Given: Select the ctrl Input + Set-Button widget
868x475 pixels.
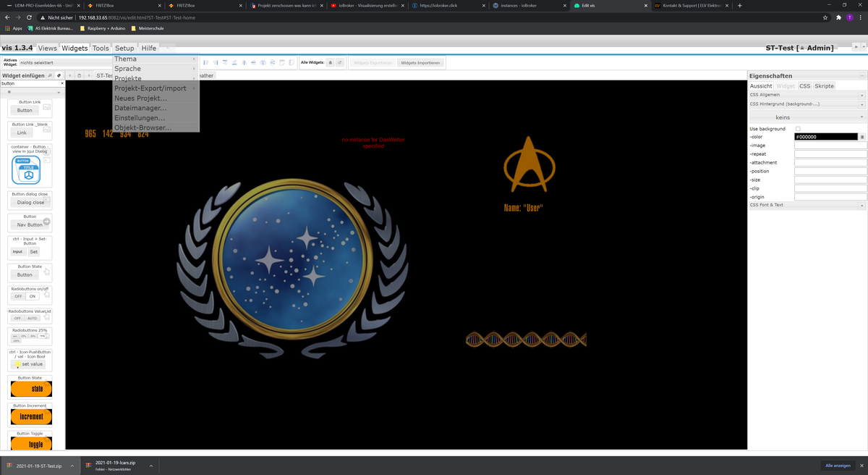Looking at the screenshot, I should [30, 246].
